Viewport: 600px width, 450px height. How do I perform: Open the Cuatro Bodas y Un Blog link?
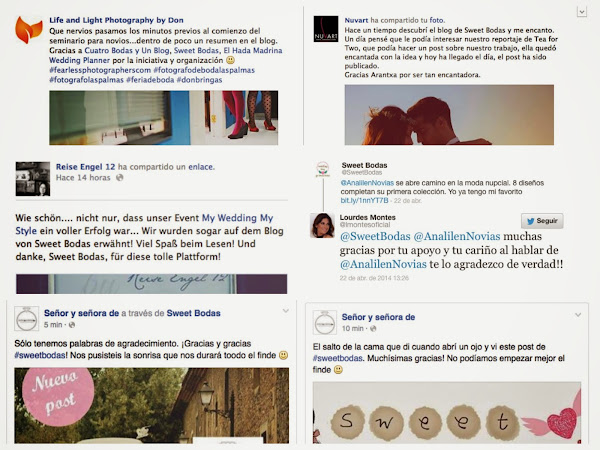pos(127,51)
